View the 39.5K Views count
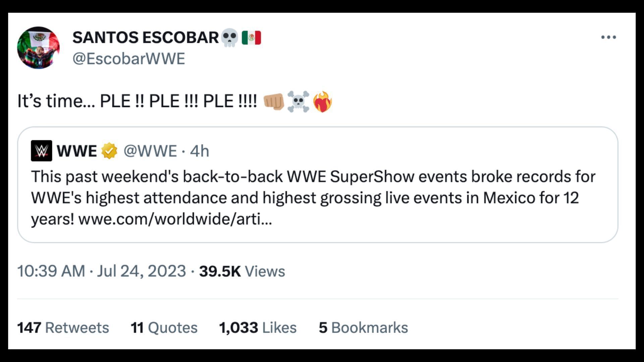The height and width of the screenshot is (362, 644). (242, 271)
